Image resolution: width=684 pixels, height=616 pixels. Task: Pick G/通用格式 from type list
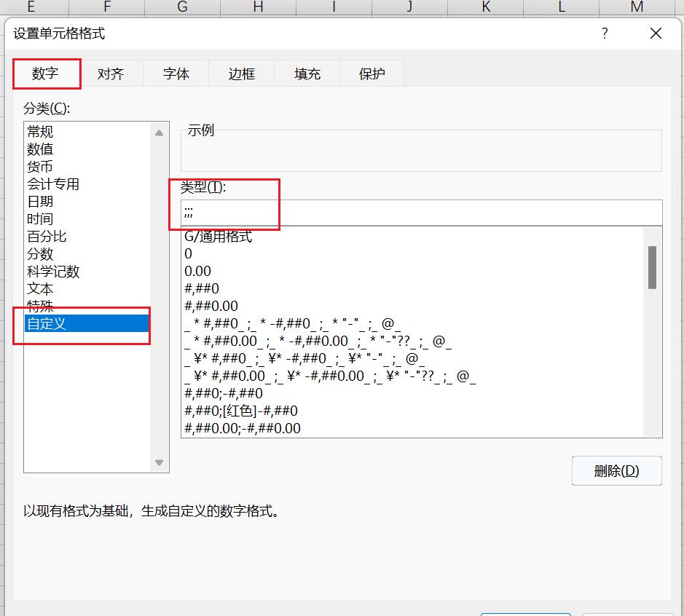412,237
